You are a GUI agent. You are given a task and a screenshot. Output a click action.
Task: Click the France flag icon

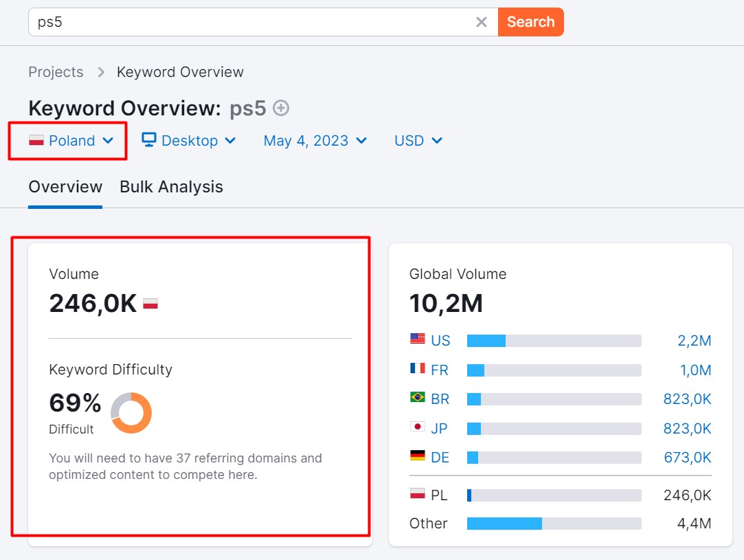point(418,368)
